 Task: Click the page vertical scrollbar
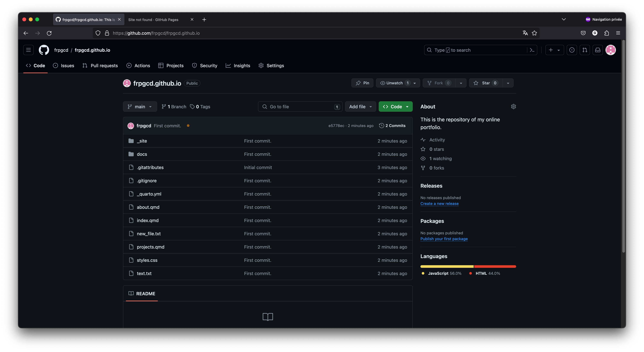pos(623,146)
